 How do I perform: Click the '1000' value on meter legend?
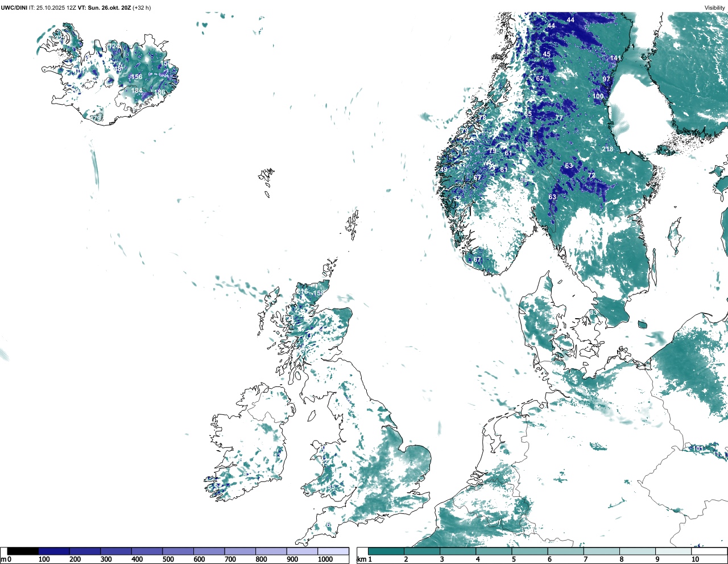325,559
